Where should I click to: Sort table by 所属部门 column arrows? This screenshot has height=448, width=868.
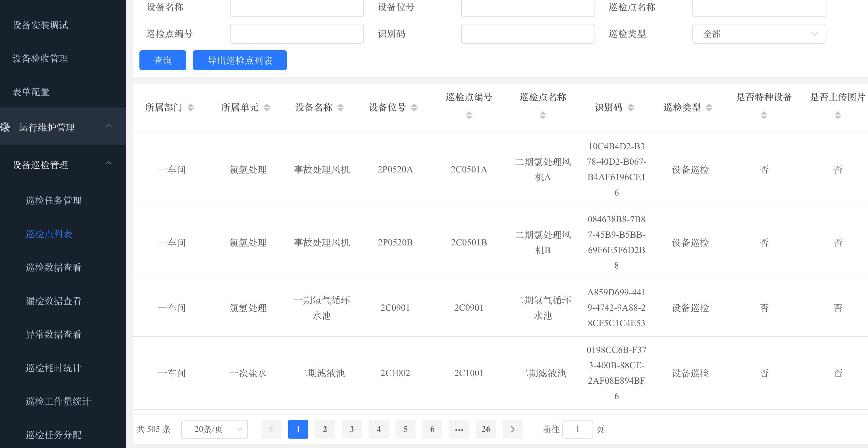click(x=191, y=107)
